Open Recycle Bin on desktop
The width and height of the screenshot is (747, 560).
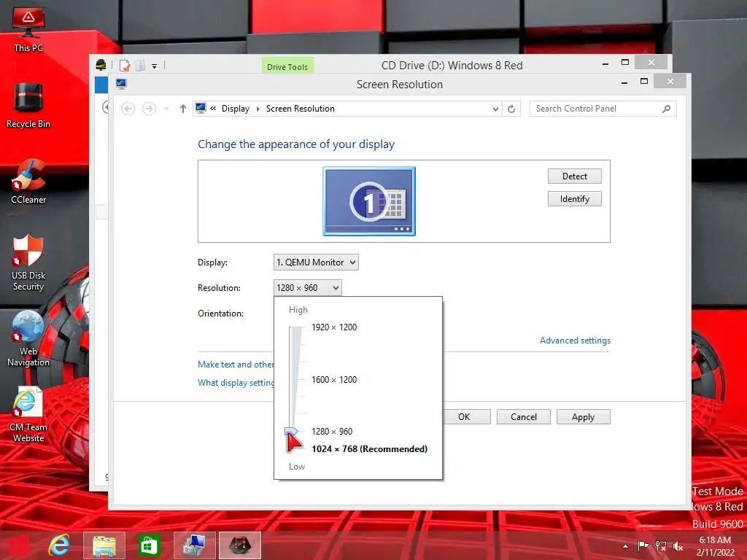[x=28, y=106]
